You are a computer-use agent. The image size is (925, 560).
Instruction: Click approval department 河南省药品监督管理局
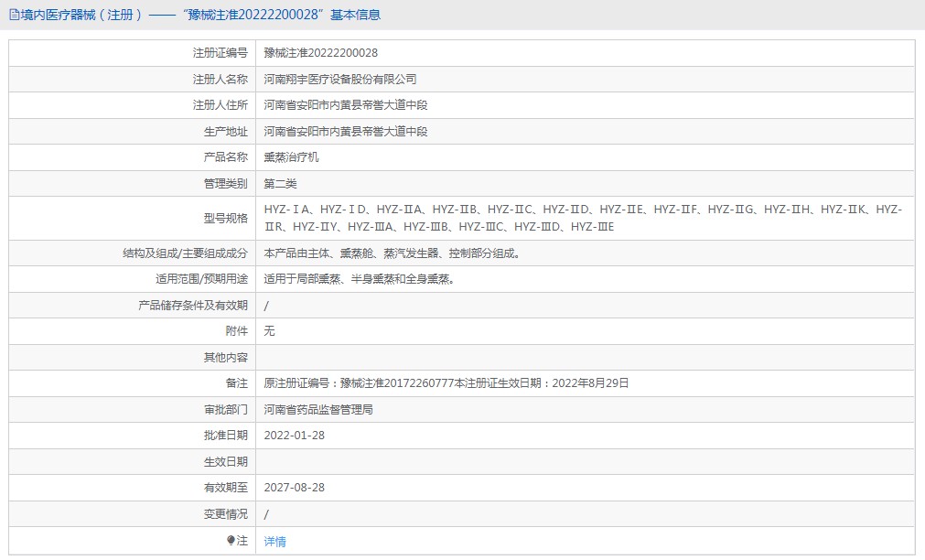pos(318,409)
